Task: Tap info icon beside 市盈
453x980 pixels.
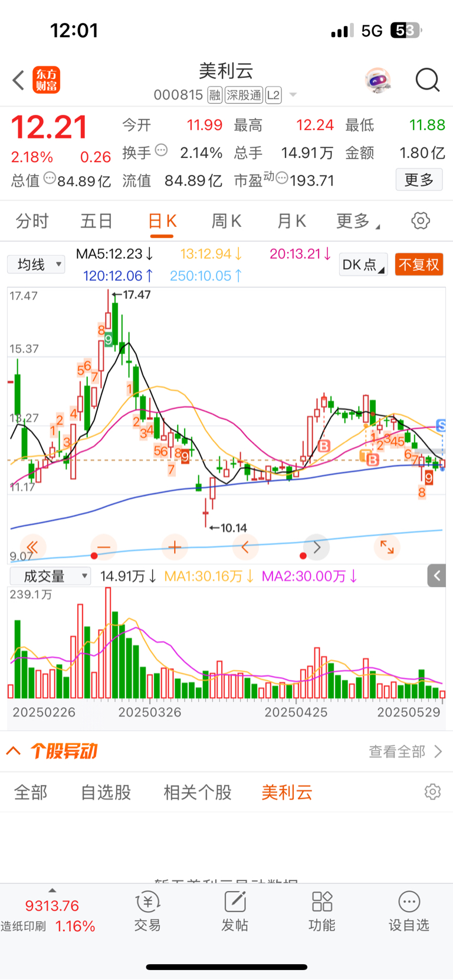Action: click(x=282, y=177)
